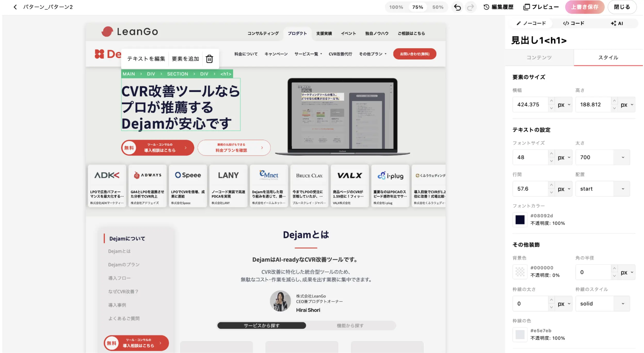Viewport: 644px width, 353px height.
Task: Click the 高さ height input field
Action: pos(593,105)
